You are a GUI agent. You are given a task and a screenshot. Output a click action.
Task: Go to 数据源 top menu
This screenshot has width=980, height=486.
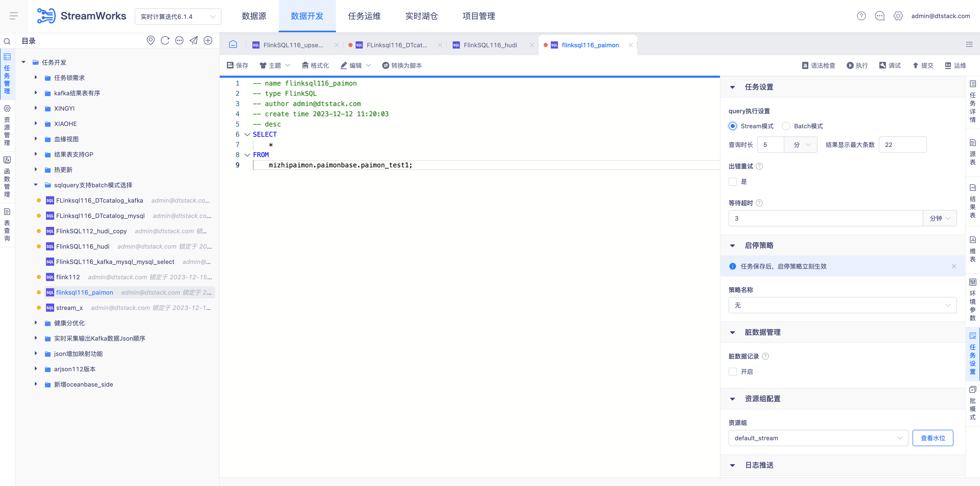point(254,16)
